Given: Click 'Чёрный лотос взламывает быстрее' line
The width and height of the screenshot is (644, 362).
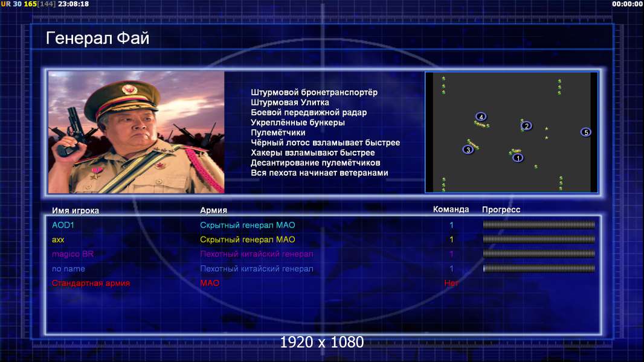Looking at the screenshot, I should (x=325, y=142).
